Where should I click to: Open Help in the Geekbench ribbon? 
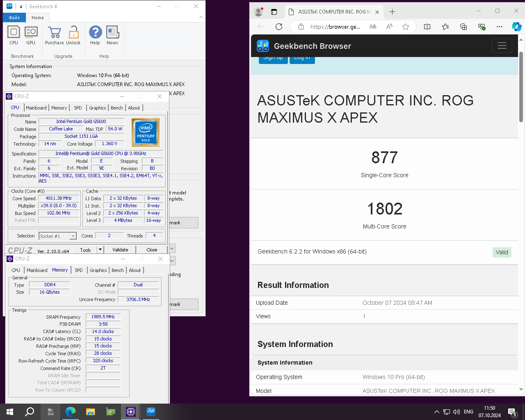95,35
